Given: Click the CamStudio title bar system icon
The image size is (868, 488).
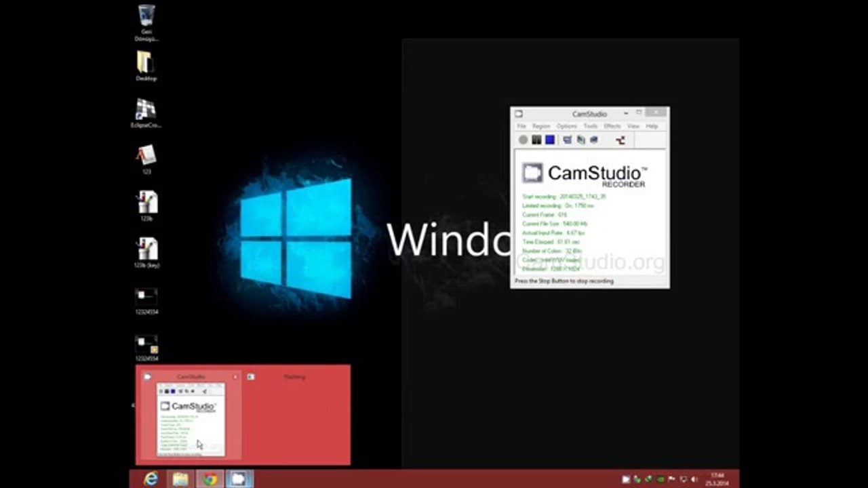Looking at the screenshot, I should tap(519, 114).
